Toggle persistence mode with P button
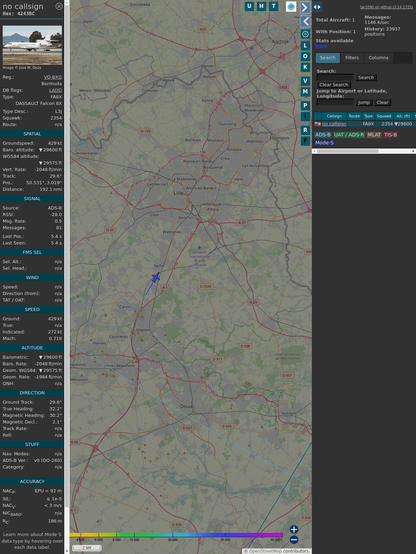Screen dimensions: 416x554 [x=305, y=105]
